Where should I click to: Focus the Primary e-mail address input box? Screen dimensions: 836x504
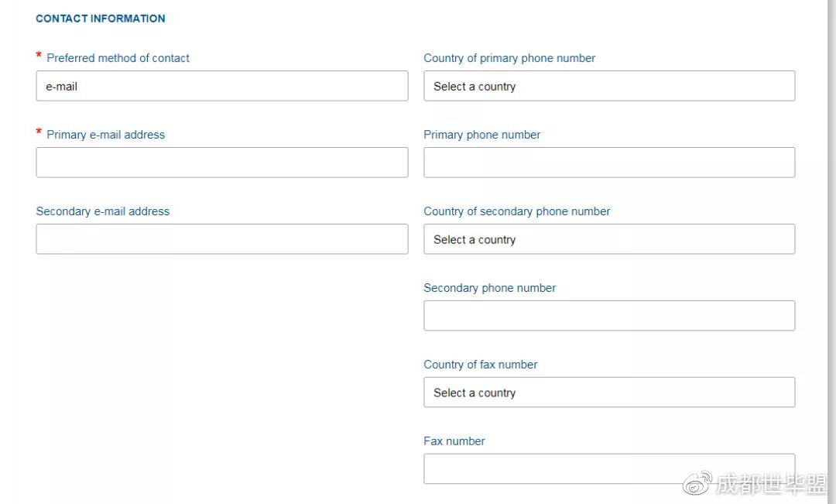point(221,163)
